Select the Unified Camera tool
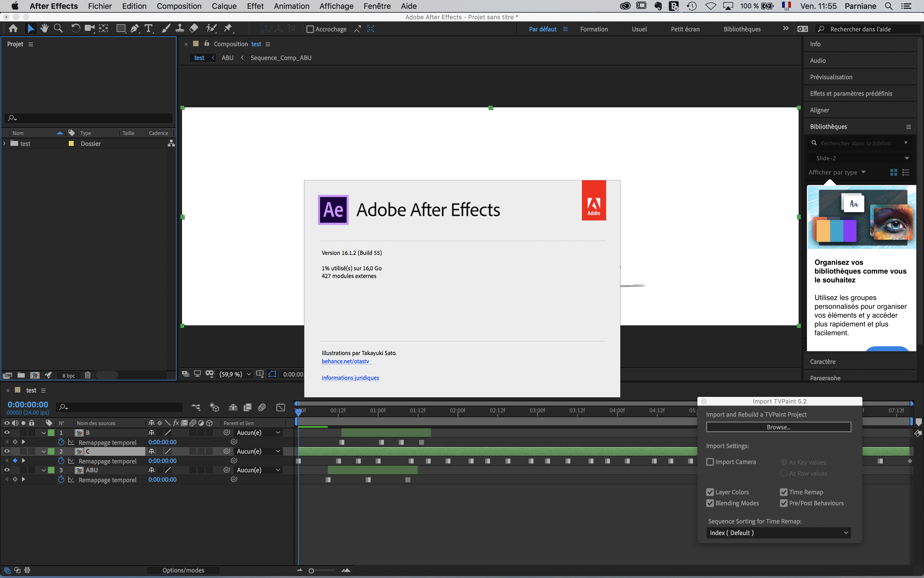 pos(90,29)
